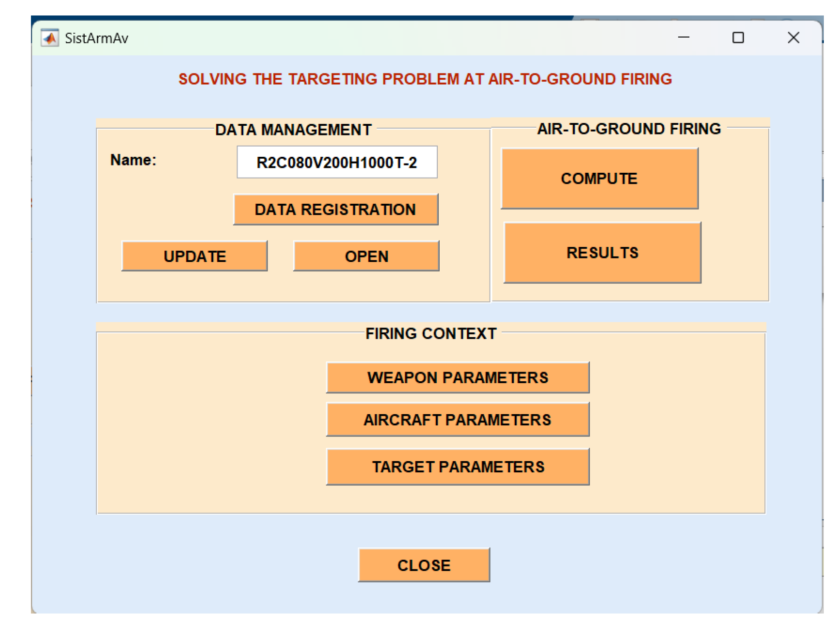Click the Name: label
The width and height of the screenshot is (834, 644).
click(133, 160)
